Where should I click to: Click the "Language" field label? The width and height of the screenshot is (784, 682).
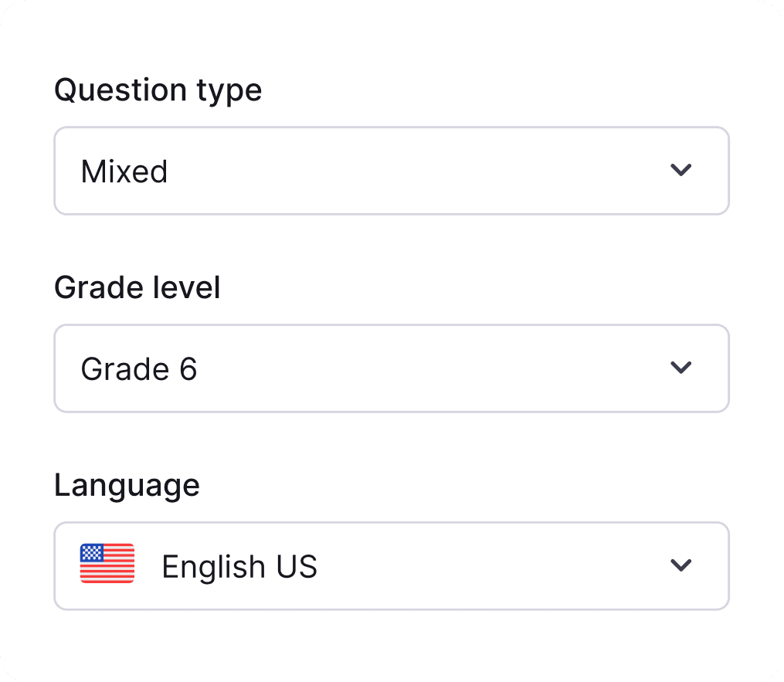(127, 486)
